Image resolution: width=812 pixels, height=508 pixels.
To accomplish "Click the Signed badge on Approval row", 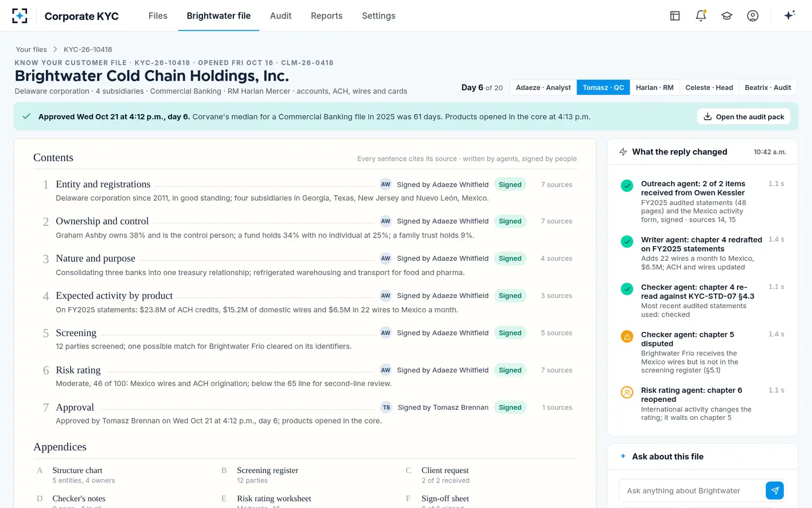I will (x=510, y=408).
